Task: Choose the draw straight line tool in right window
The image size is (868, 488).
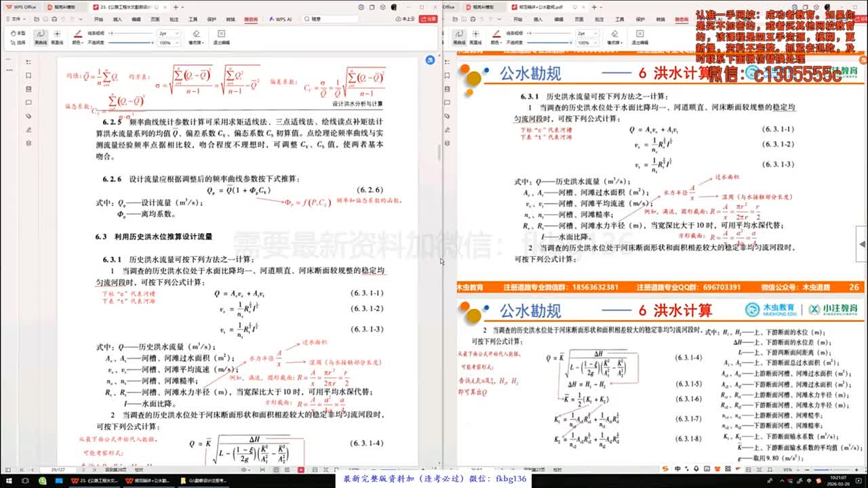Action: tap(475, 37)
